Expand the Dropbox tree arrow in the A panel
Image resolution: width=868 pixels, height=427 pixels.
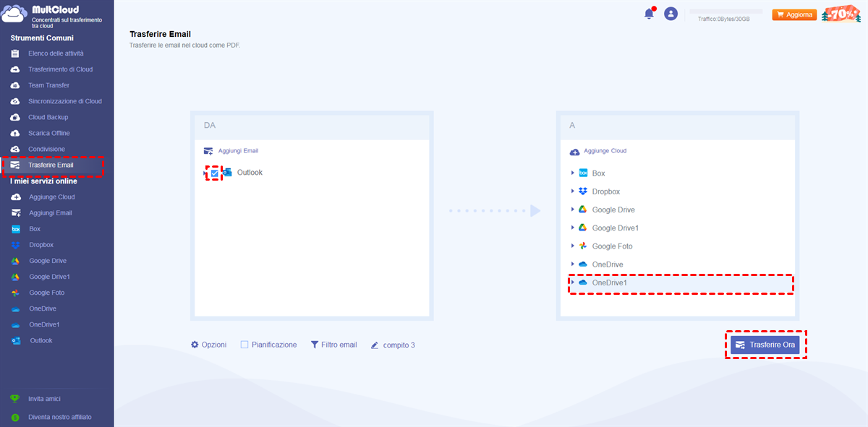(573, 191)
